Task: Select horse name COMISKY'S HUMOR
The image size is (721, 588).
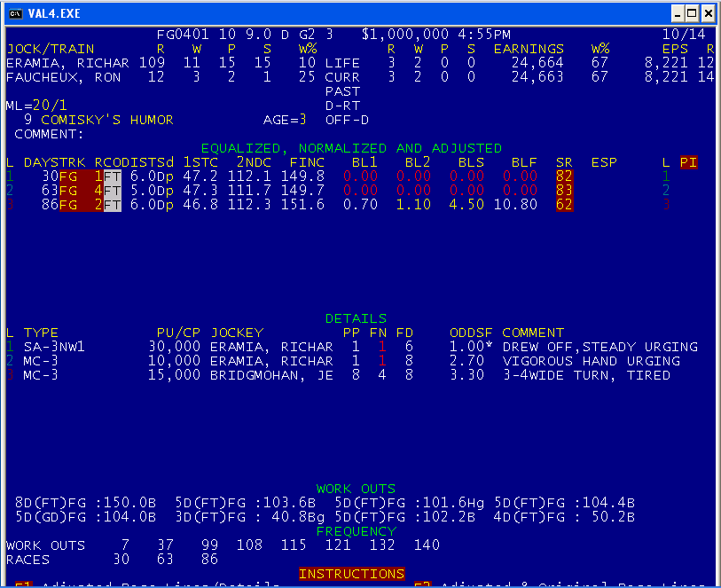Action: pyautogui.click(x=107, y=120)
